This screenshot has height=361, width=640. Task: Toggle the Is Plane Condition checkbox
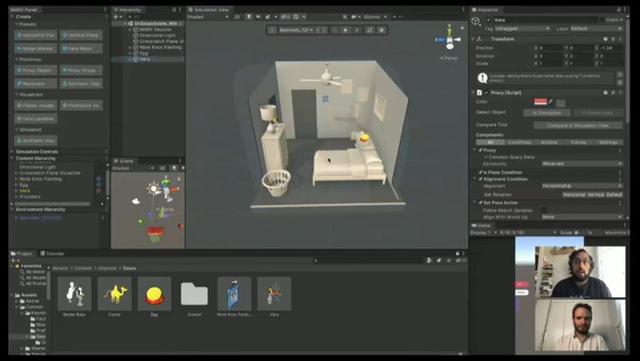[480, 172]
